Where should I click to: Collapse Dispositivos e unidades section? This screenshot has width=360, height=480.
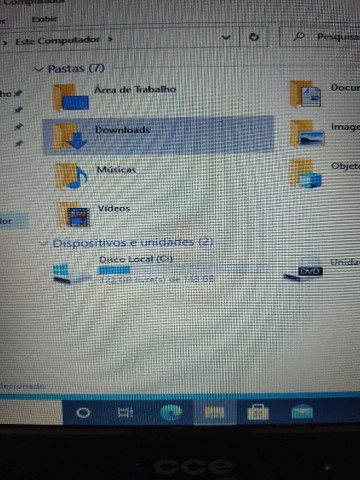click(44, 243)
